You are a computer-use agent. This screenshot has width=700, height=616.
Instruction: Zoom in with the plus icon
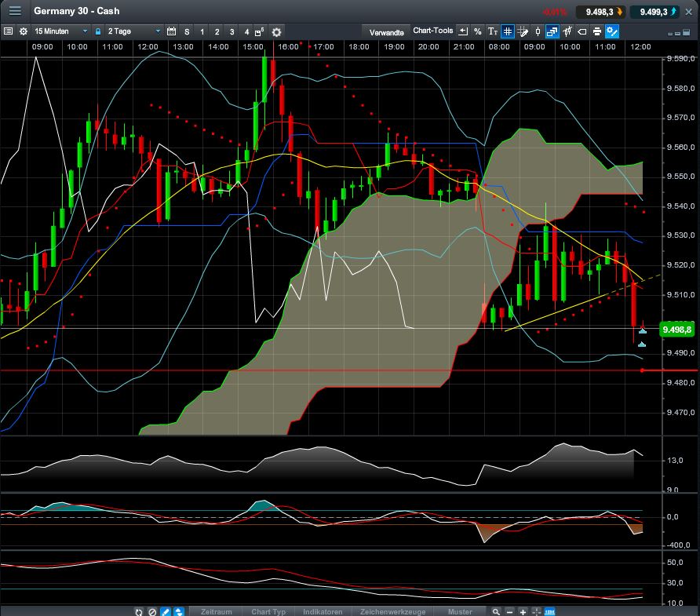click(x=523, y=612)
